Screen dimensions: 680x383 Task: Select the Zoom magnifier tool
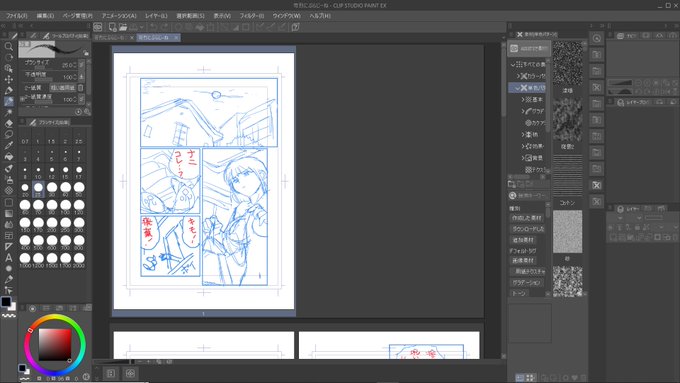click(x=8, y=46)
